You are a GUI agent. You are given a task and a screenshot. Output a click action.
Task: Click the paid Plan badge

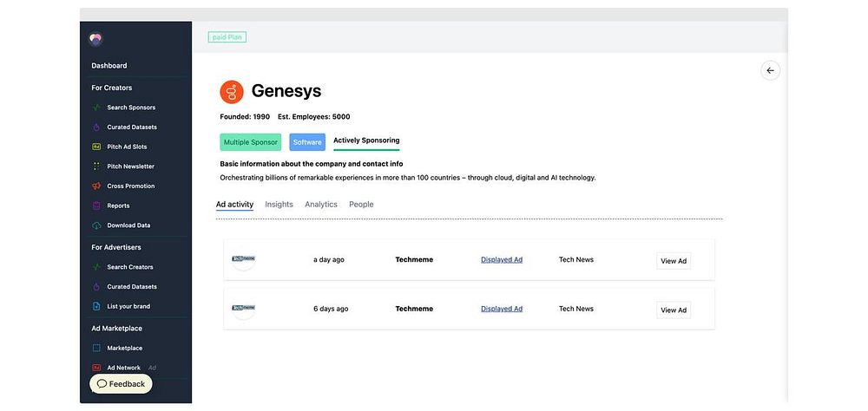tap(227, 37)
